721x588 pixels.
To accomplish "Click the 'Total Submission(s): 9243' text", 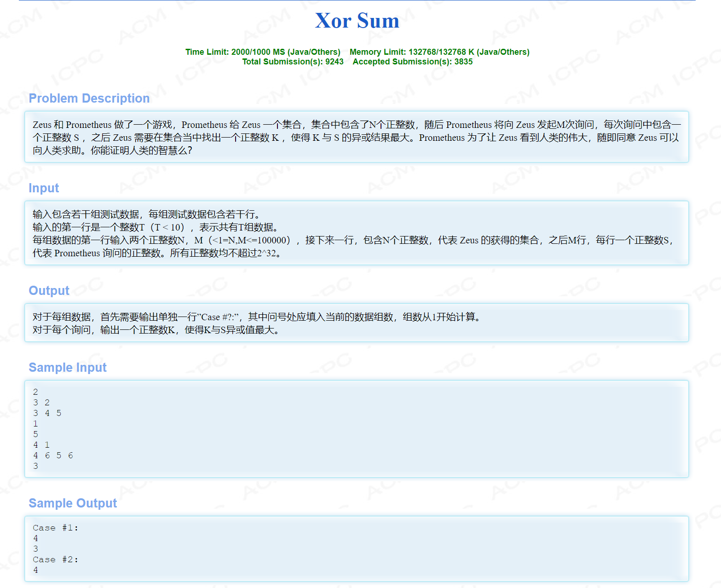I will (x=293, y=62).
